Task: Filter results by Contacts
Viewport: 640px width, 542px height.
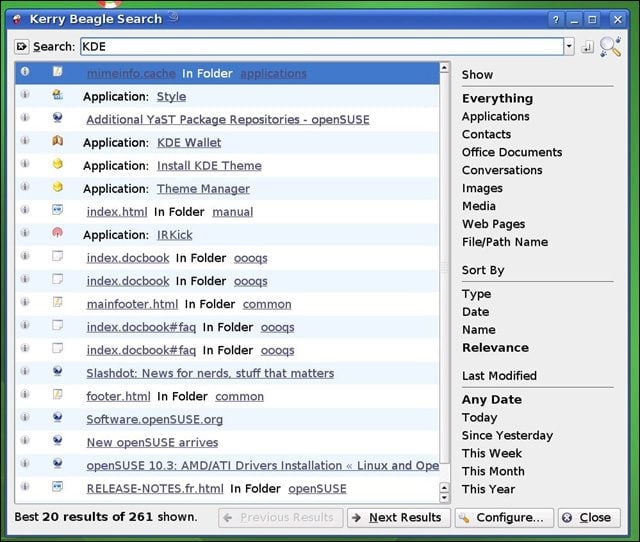Action: [x=486, y=134]
